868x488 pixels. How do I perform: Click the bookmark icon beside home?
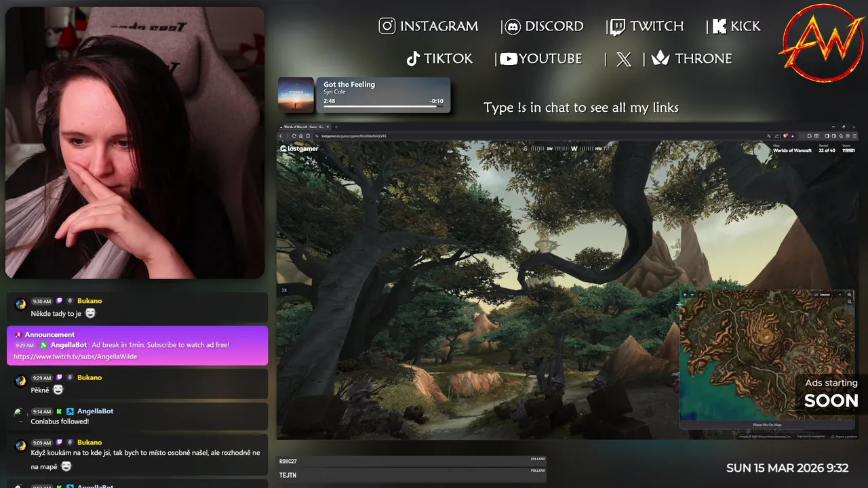click(x=308, y=136)
